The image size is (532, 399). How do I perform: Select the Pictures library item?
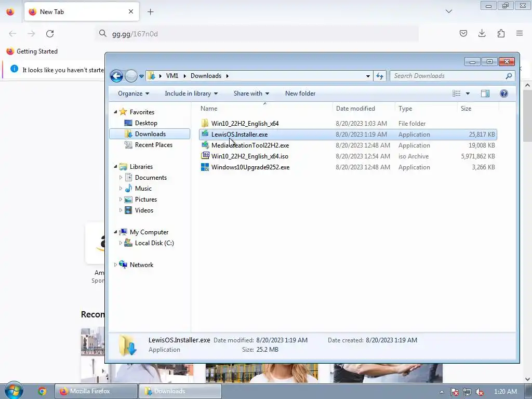pos(146,199)
